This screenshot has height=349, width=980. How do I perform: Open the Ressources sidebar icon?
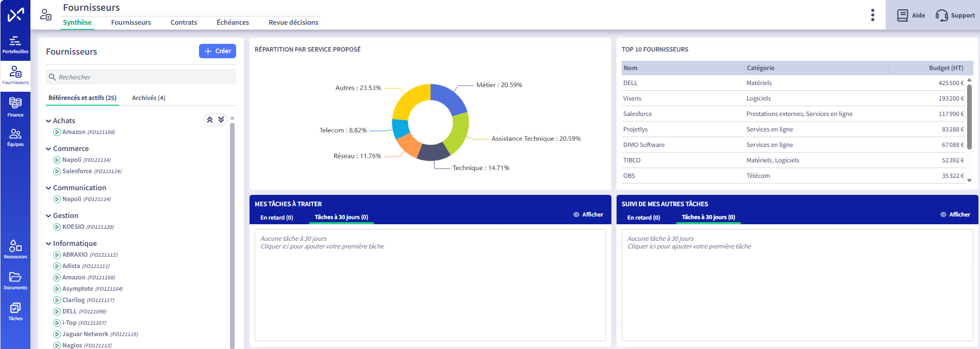point(15,249)
